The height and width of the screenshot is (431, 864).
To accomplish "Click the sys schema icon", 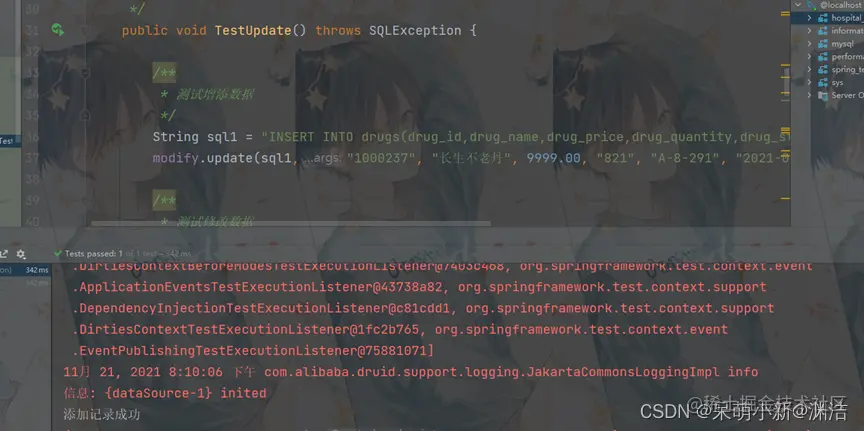I will click(823, 83).
